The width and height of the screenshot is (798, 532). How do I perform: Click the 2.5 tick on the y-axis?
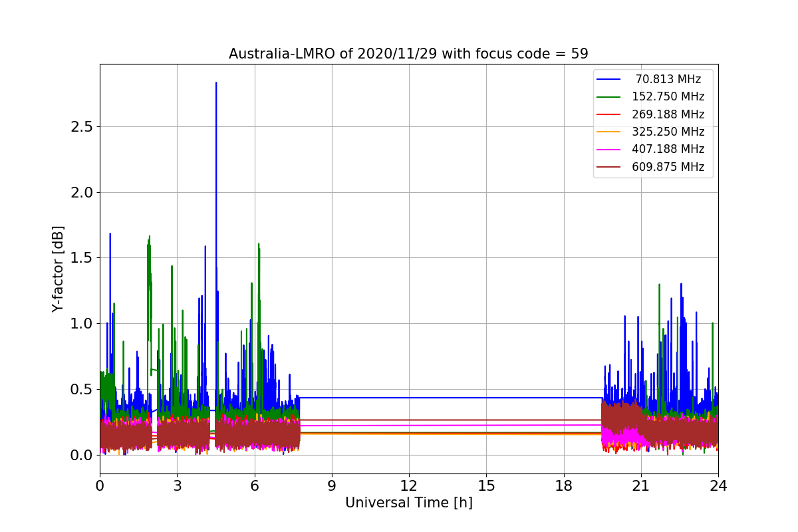[82, 127]
